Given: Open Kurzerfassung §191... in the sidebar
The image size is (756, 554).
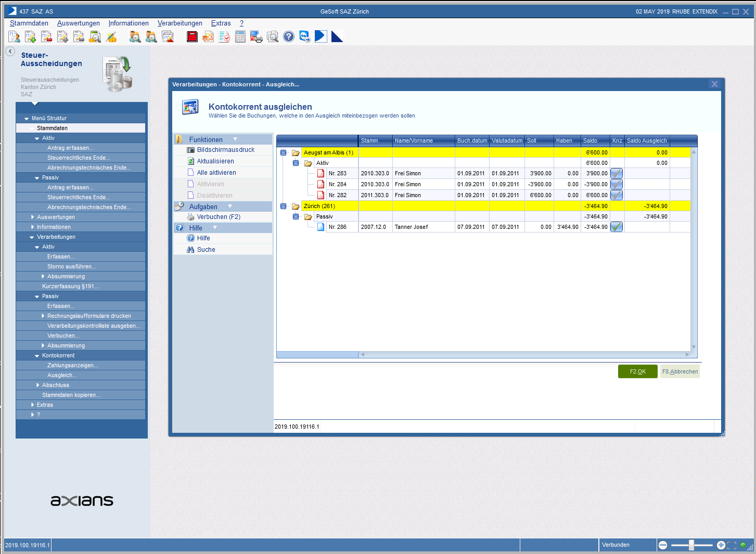Looking at the screenshot, I should coord(70,286).
